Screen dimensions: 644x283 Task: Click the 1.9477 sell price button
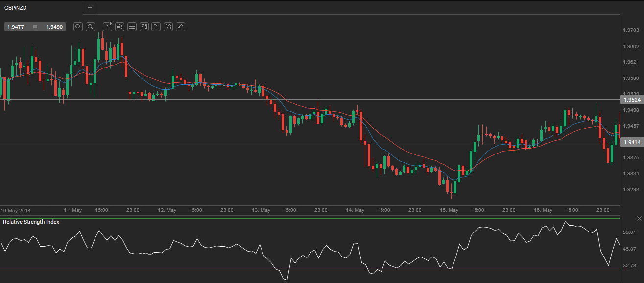16,27
